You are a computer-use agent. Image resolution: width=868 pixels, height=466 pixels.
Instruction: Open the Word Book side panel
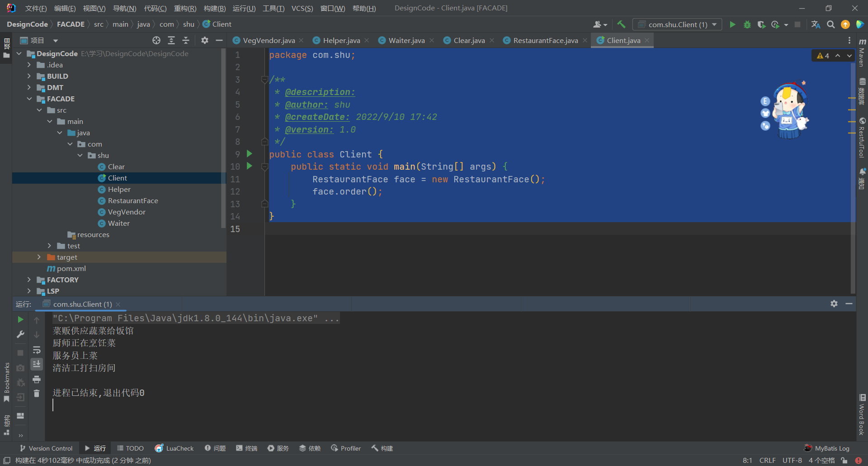tap(862, 415)
